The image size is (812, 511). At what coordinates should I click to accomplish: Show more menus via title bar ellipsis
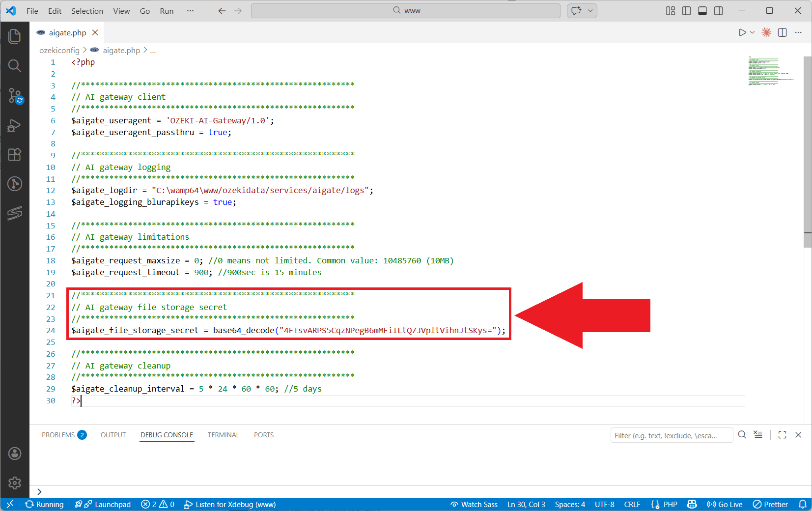[x=191, y=11]
